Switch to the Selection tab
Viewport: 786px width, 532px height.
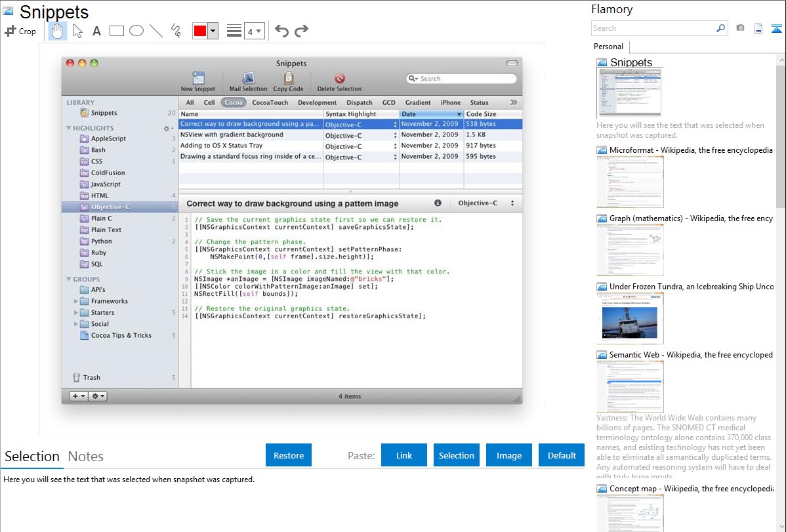pos(32,457)
